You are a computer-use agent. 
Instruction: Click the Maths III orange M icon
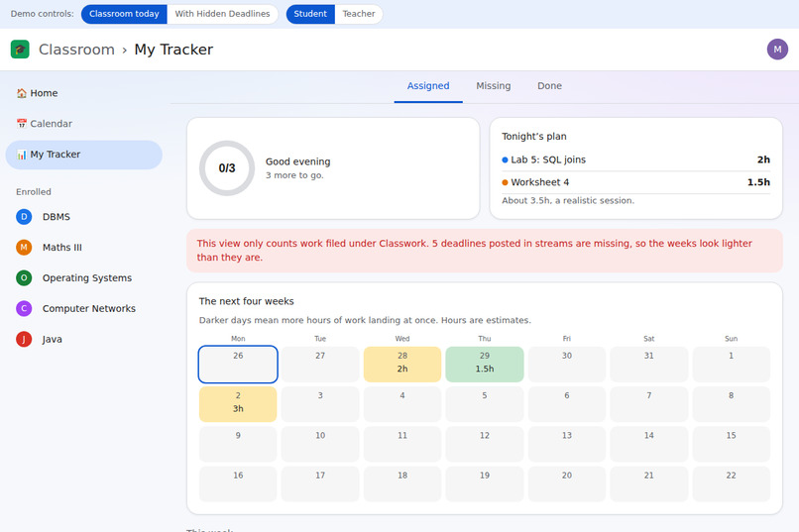coord(24,248)
